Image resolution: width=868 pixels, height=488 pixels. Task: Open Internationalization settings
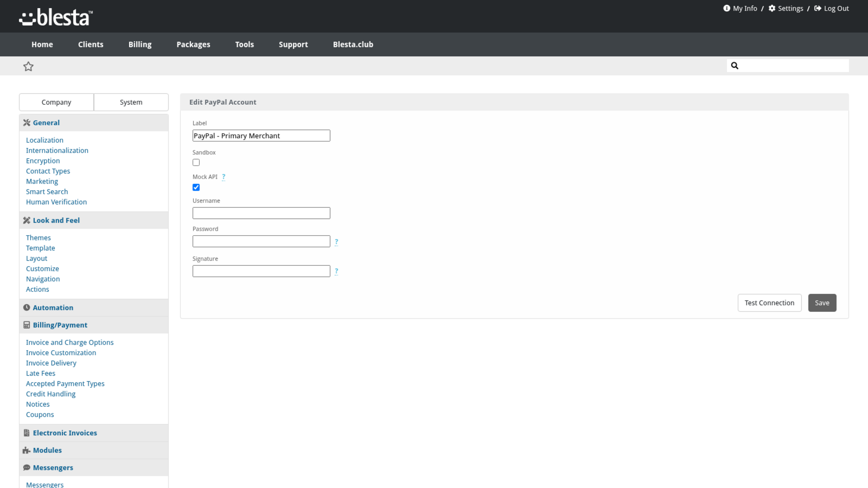(57, 150)
